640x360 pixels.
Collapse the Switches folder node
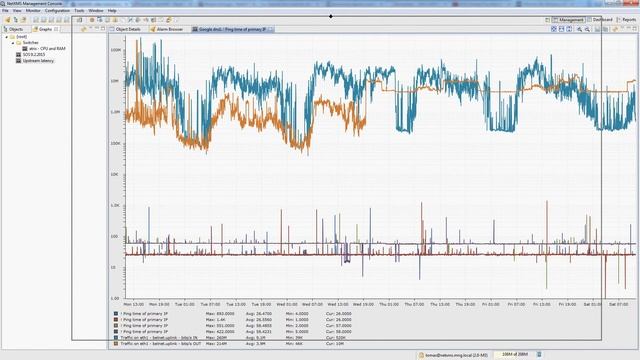pos(13,42)
